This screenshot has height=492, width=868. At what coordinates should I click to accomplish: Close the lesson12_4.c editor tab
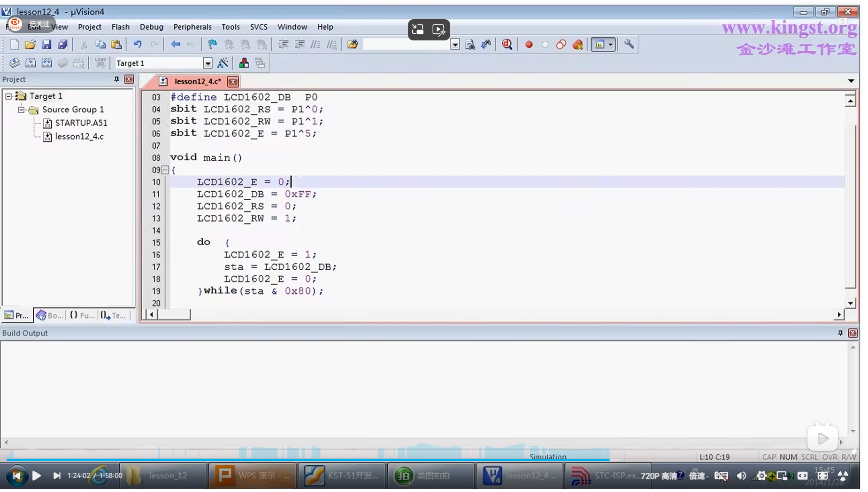point(233,81)
